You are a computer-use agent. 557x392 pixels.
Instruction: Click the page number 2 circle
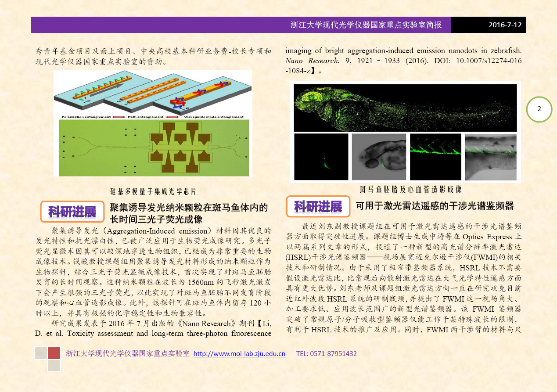tap(539, 109)
